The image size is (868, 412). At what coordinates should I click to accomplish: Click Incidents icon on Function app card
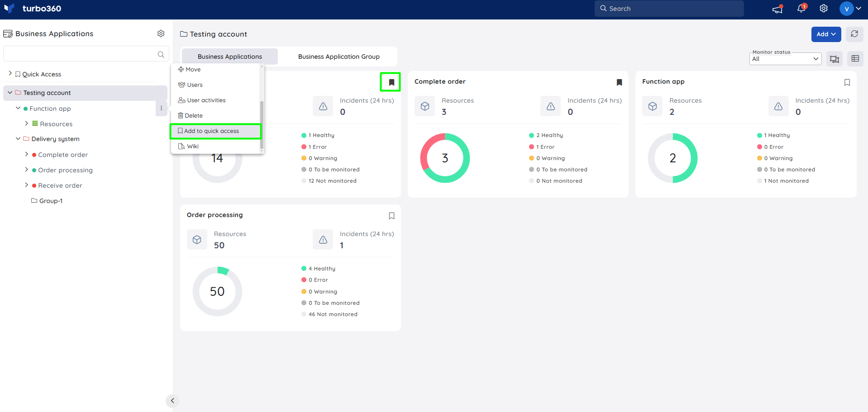point(778,106)
